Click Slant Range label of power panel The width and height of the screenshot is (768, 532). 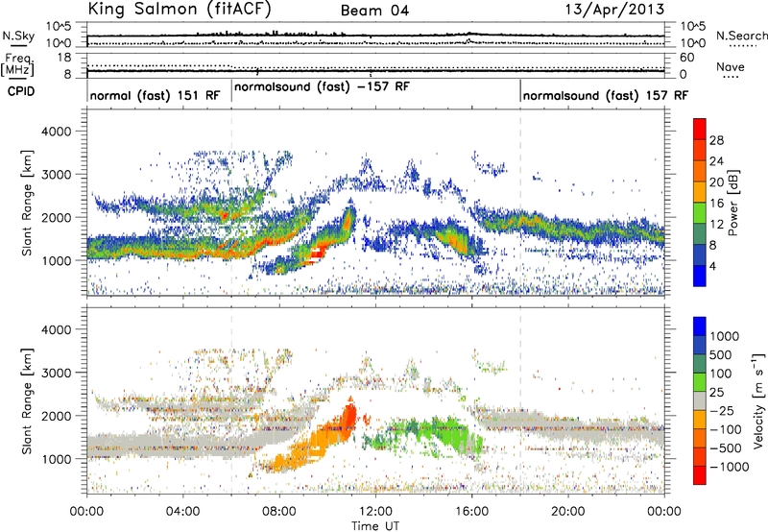click(27, 203)
